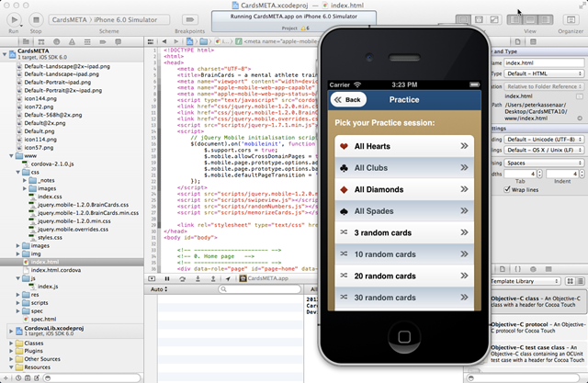The height and width of the screenshot is (383, 588).
Task: Tap 3 random cards in simulator
Action: 404,232
